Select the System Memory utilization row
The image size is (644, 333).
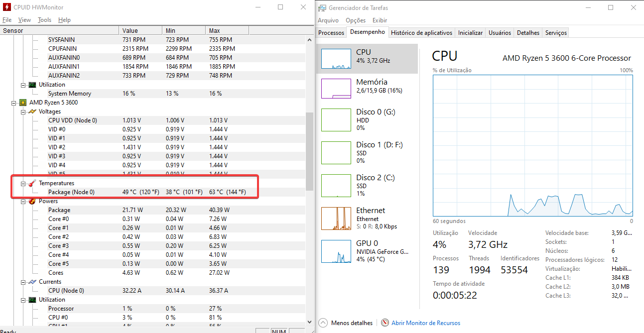coord(152,94)
